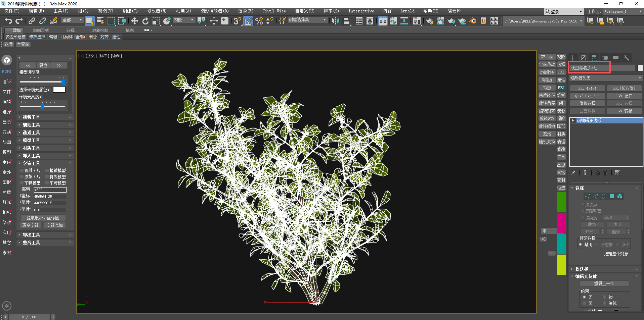Check the 车牌模型 option
Image resolution: width=644 pixels, height=320 pixels.
coord(47,183)
